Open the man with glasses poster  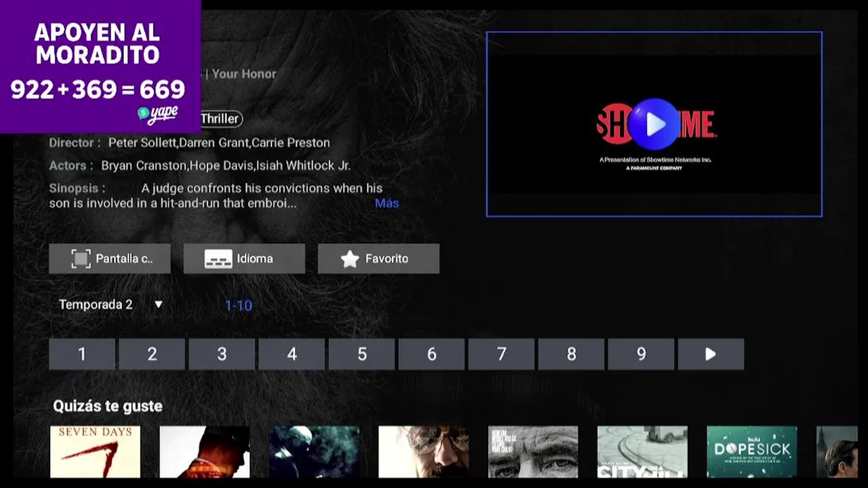tap(423, 451)
